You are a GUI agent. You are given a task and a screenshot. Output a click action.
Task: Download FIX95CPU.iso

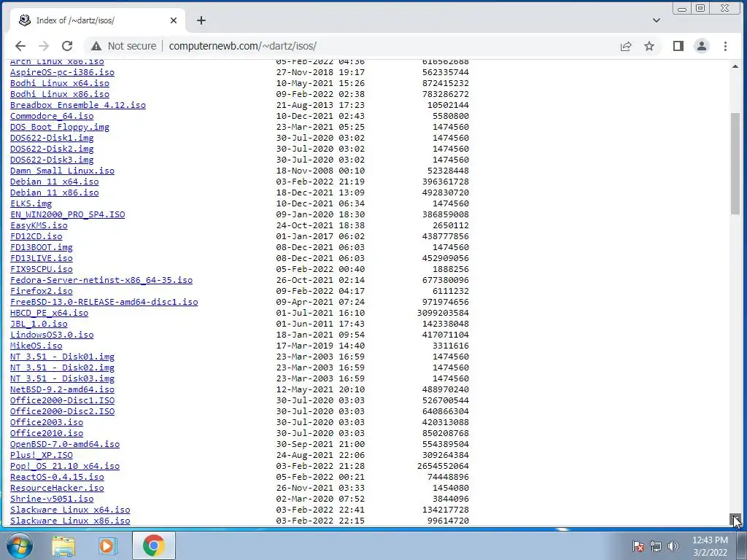[x=42, y=270]
